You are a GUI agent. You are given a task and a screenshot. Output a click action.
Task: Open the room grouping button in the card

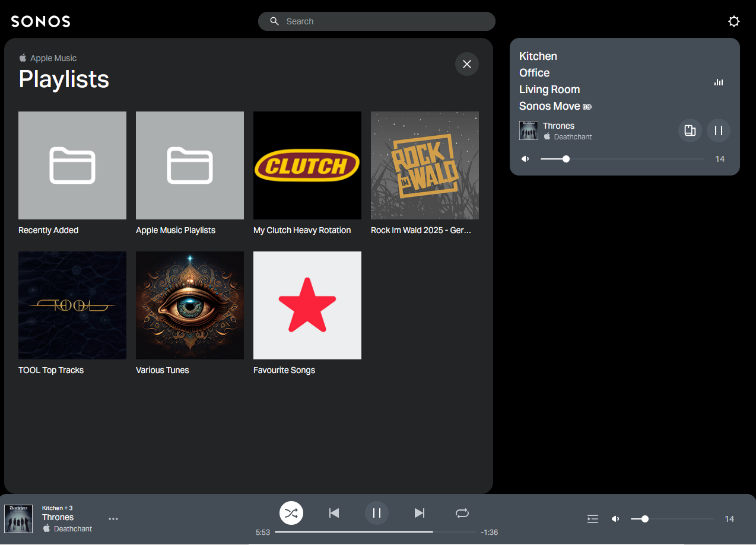click(690, 130)
